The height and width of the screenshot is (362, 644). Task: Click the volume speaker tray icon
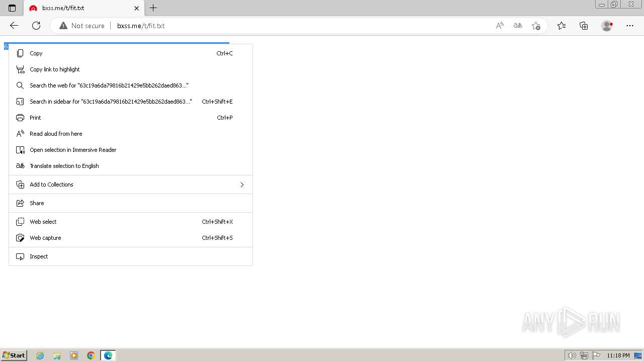coord(572,355)
